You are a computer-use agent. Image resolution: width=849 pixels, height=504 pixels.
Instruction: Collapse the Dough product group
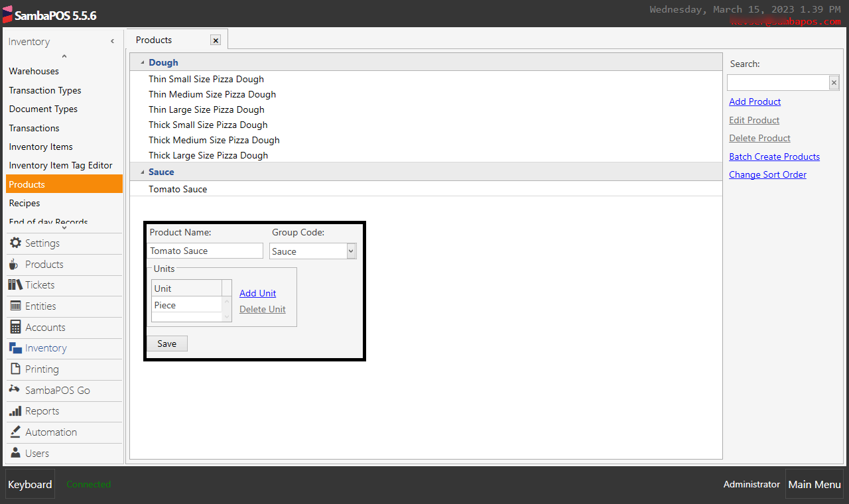(142, 62)
